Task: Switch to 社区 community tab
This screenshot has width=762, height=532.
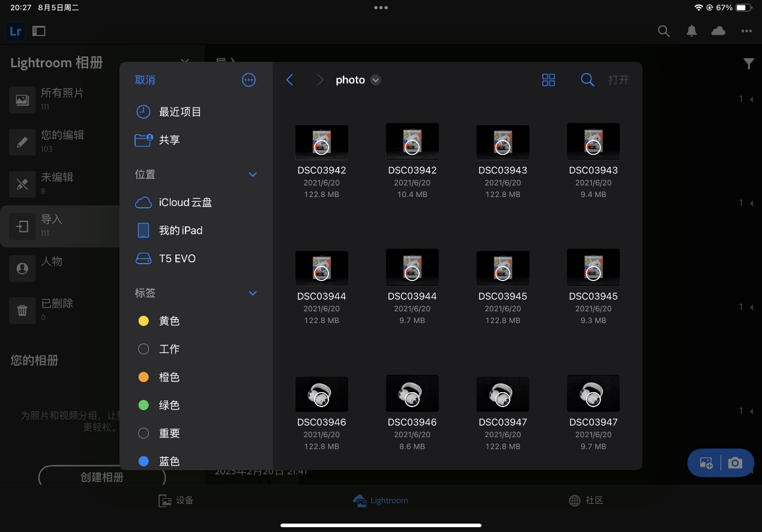Action: click(585, 500)
